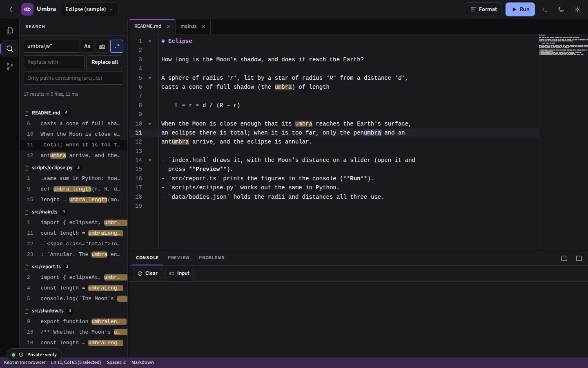Toggle side-by-side panel layout icon
The image size is (588, 368).
(x=564, y=258)
